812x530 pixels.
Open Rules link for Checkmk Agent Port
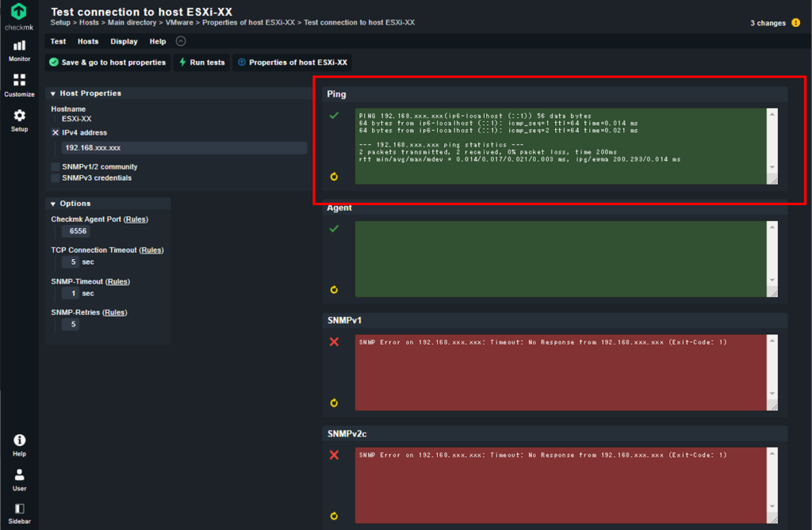tap(136, 219)
